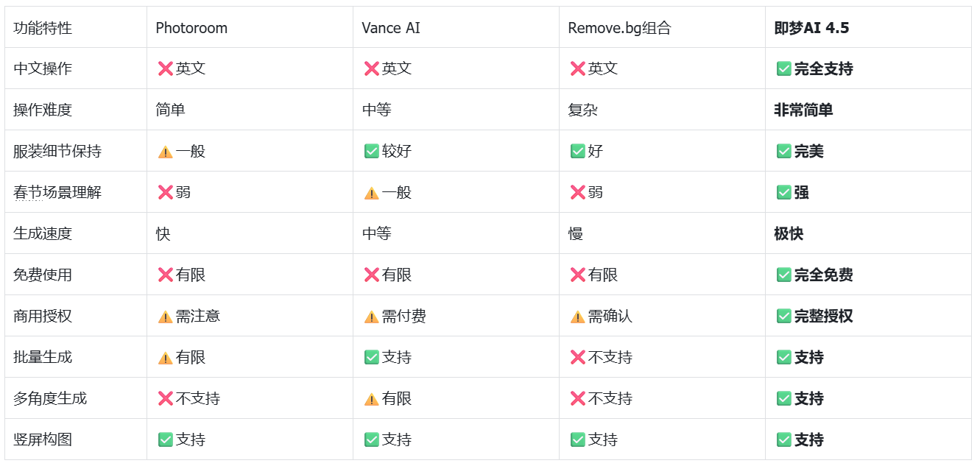Click the Vance AI column header
This screenshot has height=466, width=980.
(391, 28)
